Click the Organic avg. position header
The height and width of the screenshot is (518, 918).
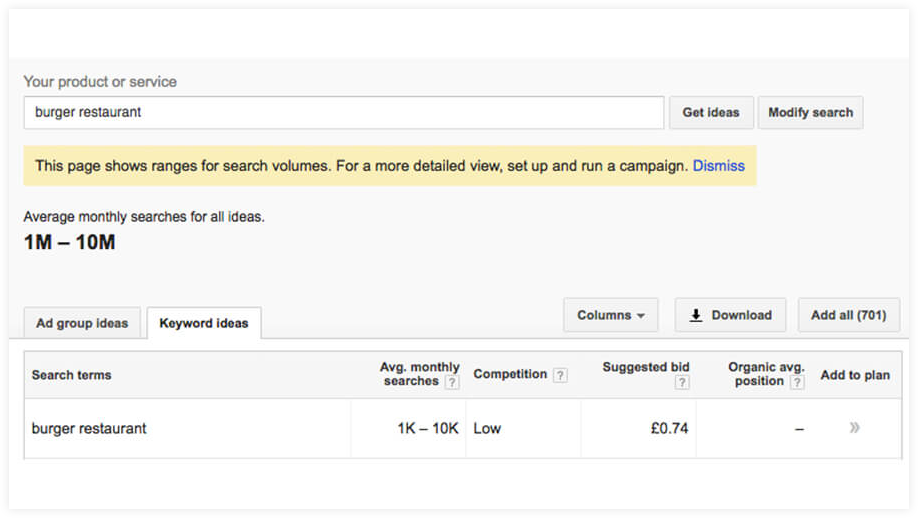point(766,374)
